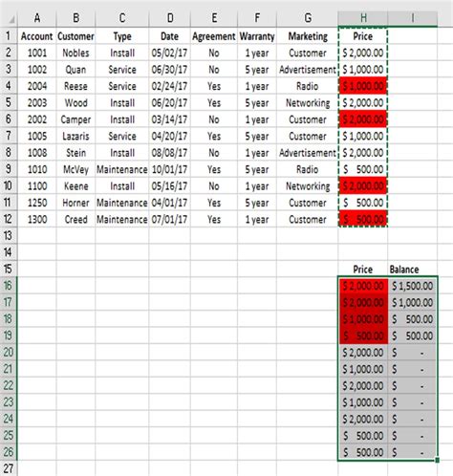The width and height of the screenshot is (453, 476).
Task: Select customer cell Wood
Action: pyautogui.click(x=75, y=103)
